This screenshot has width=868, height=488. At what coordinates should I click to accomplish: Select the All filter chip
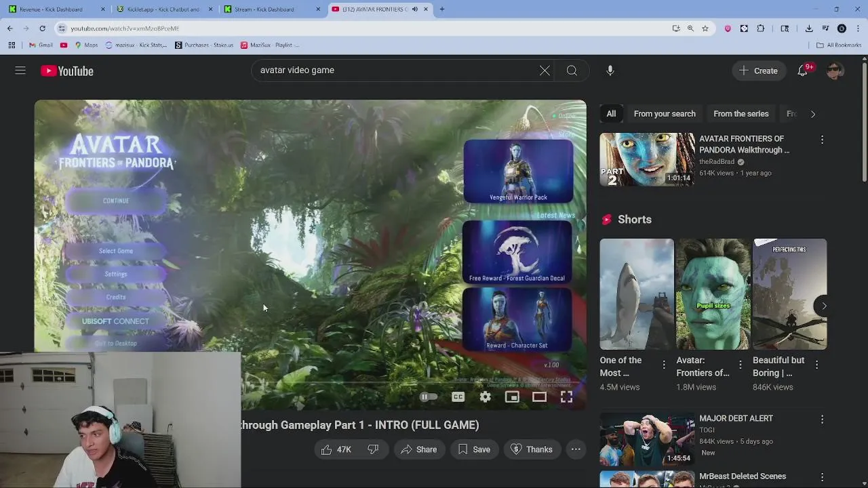(x=611, y=114)
